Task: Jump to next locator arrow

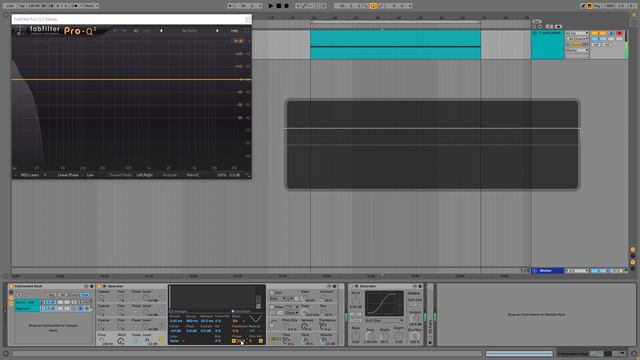Action: [x=540, y=27]
